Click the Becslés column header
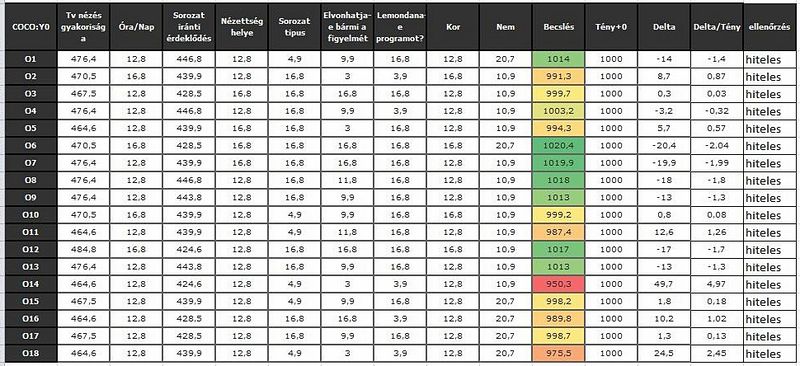 click(x=558, y=27)
